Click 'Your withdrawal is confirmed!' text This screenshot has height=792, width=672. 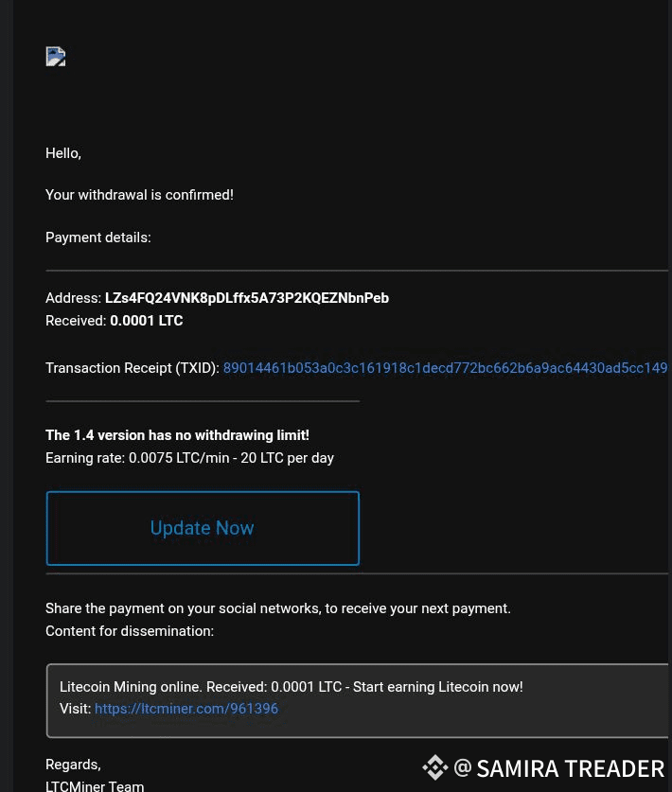(139, 195)
